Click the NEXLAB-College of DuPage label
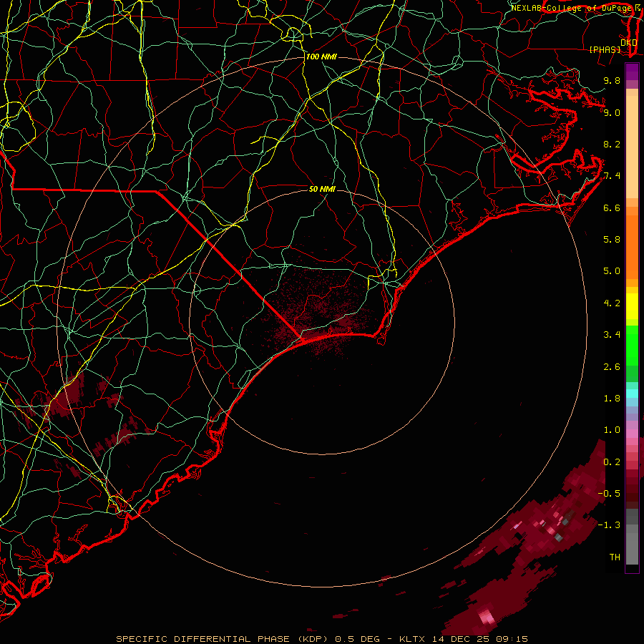The image size is (644, 644). tap(572, 8)
